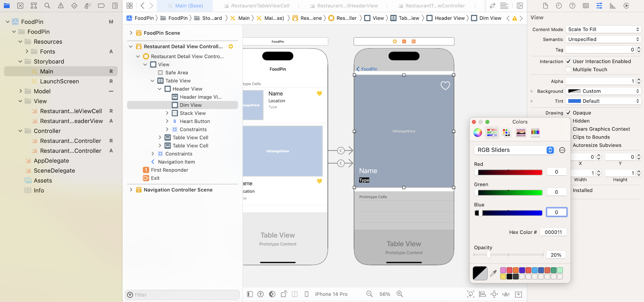Open the Size inspector ruler icon
This screenshot has width=644, height=302.
[x=612, y=6]
